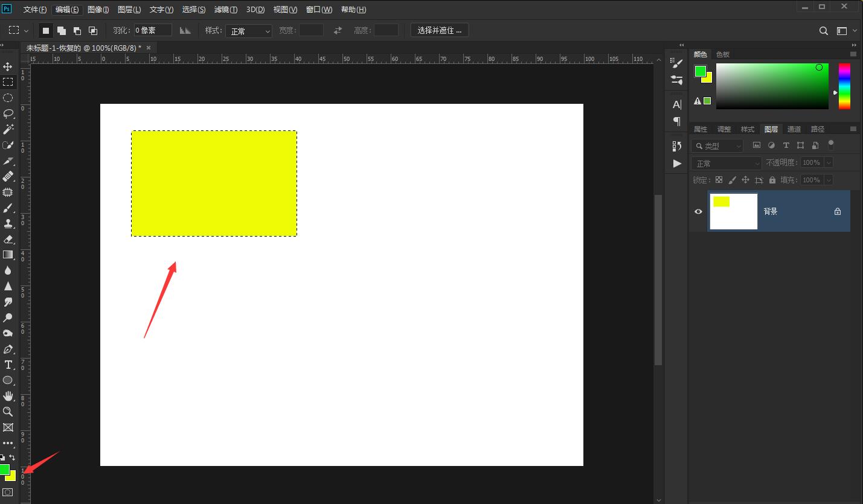Select the Move tool
This screenshot has height=504, width=863.
(x=8, y=66)
